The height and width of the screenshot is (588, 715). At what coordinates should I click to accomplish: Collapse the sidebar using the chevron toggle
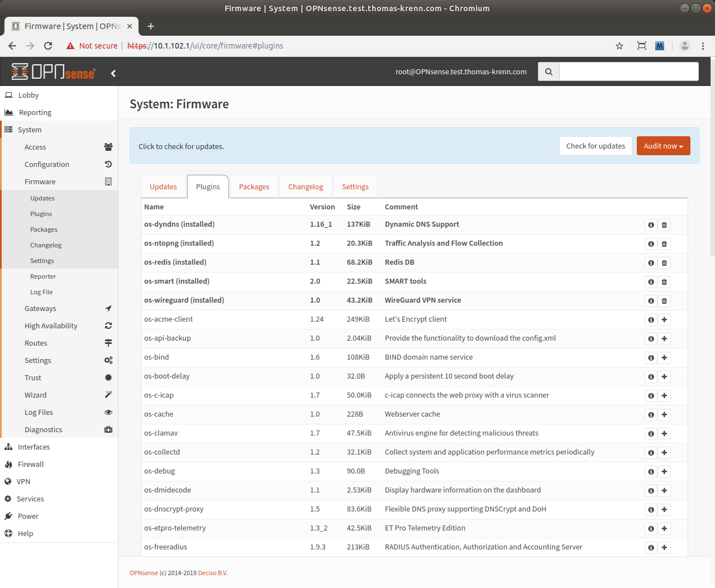tap(113, 73)
